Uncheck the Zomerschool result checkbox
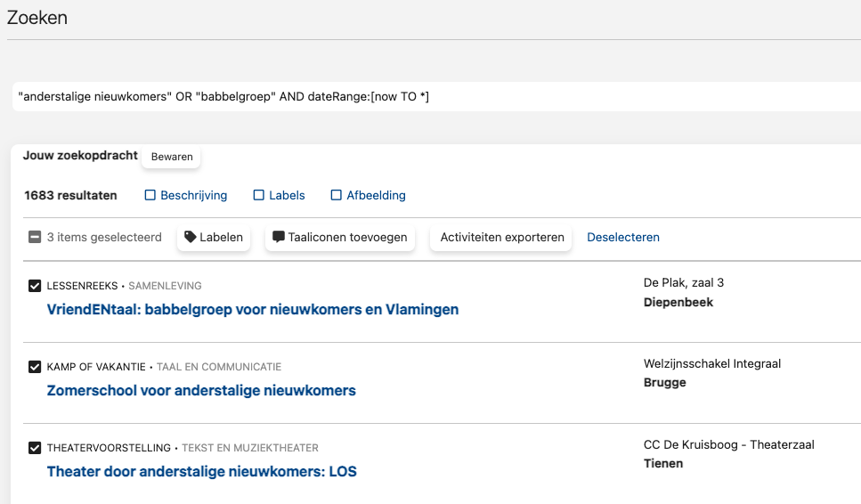This screenshot has height=504, width=861. [35, 367]
